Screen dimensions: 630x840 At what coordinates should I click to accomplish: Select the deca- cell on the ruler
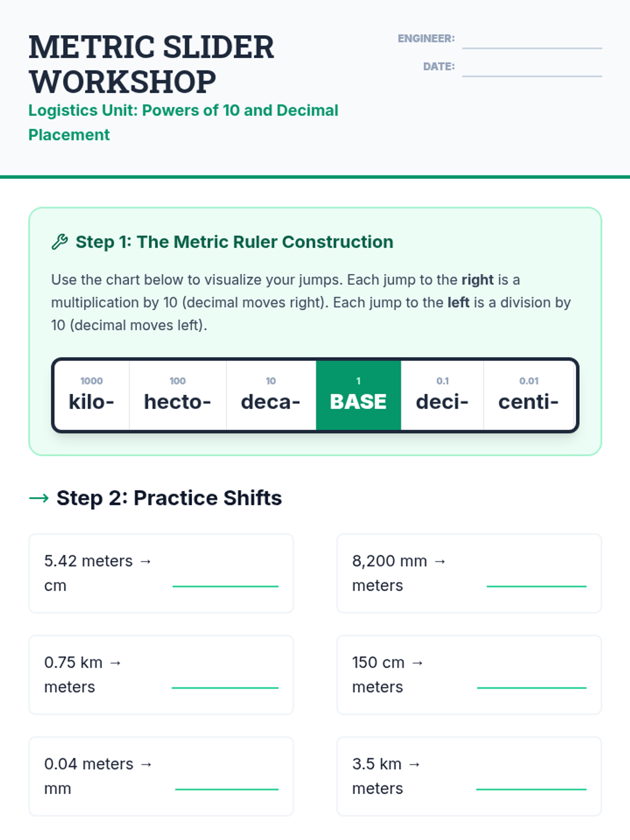pos(271,395)
